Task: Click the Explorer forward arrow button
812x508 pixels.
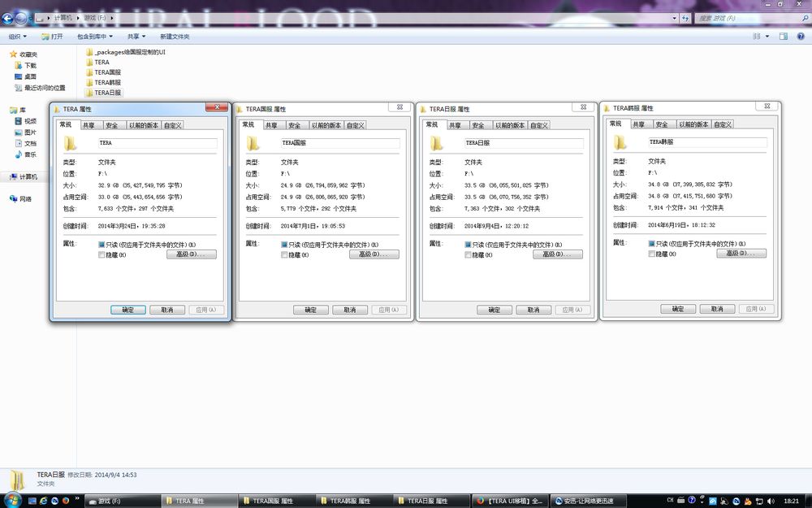Action: (x=21, y=19)
